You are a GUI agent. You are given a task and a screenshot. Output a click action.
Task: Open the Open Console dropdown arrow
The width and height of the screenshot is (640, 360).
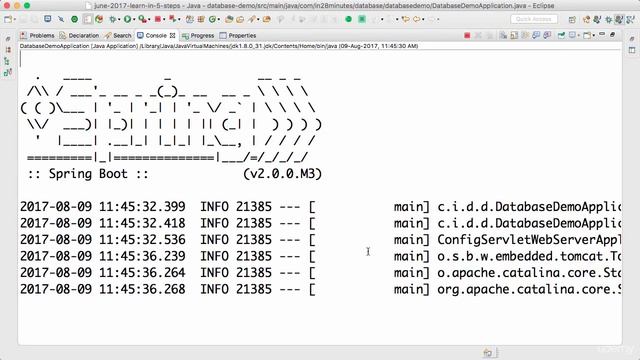coord(593,36)
